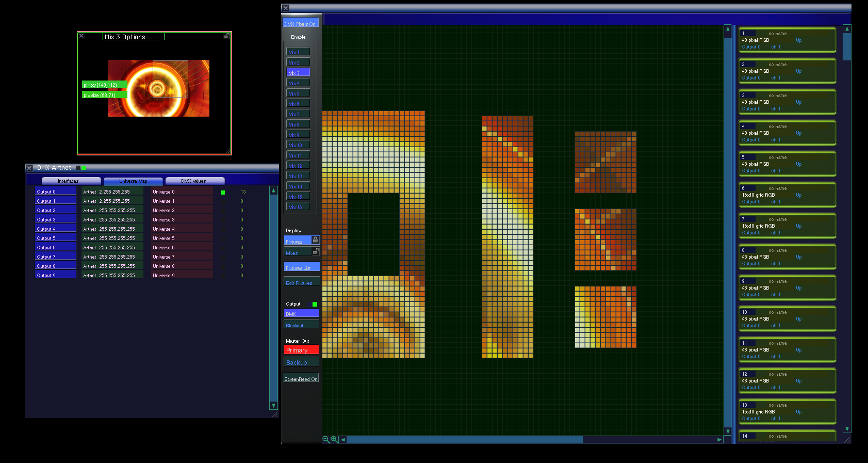Open the Up orientation selector on fixture 6
The width and height of the screenshot is (868, 463).
click(x=798, y=195)
